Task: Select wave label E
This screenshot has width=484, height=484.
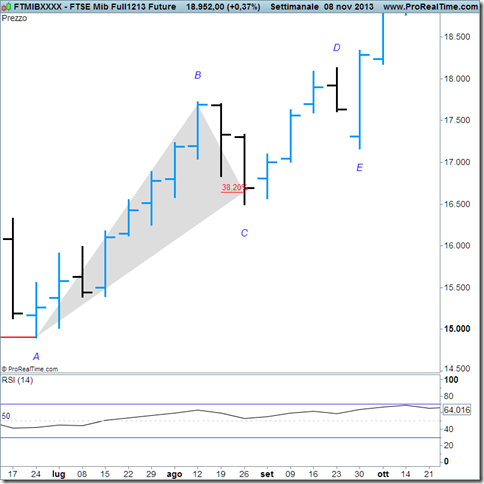Action: pos(359,167)
